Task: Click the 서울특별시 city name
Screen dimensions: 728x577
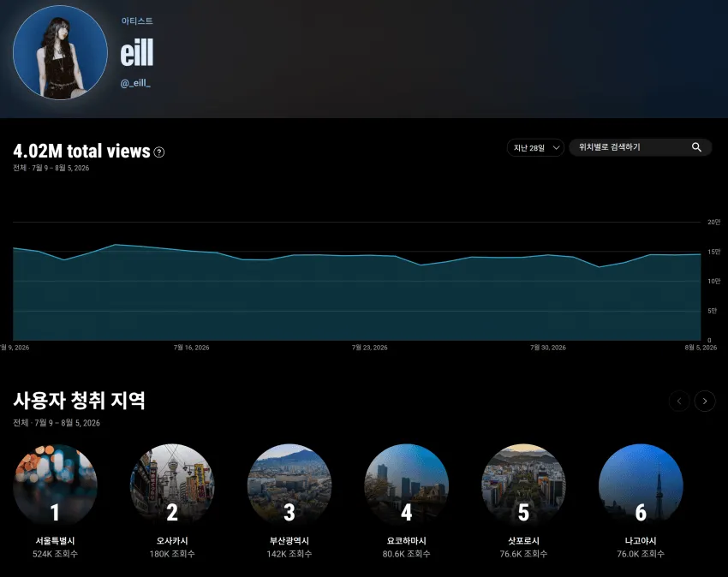Action: [56, 541]
